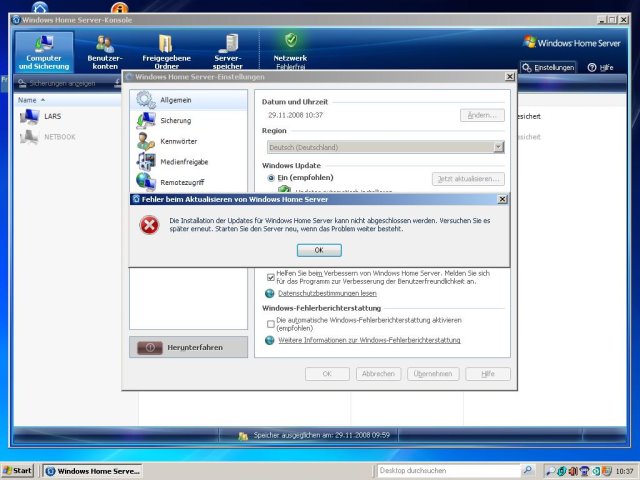Click the settings dialog Hilfe button
The height and width of the screenshot is (480, 640).
point(488,373)
